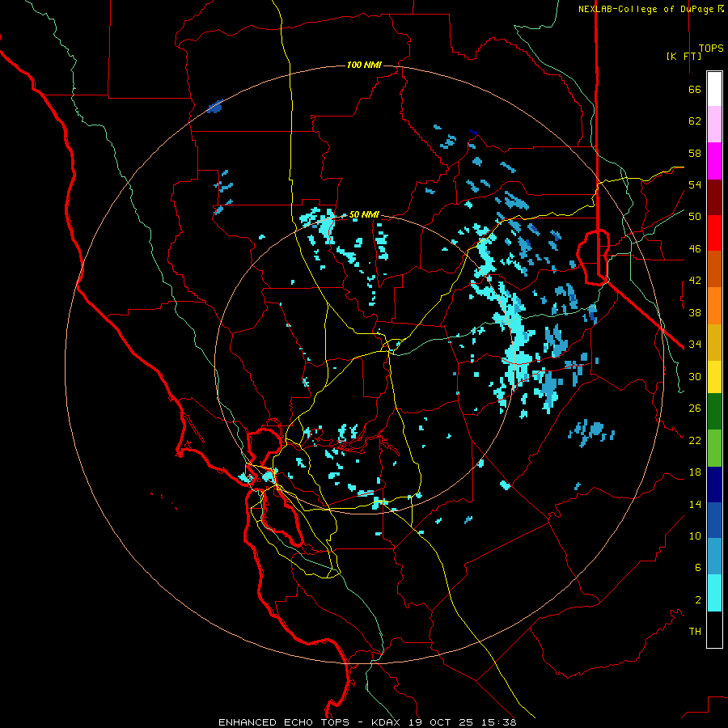Pick the maroon legend swatch
Image resolution: width=728 pixels, height=728 pixels.
[x=714, y=197]
